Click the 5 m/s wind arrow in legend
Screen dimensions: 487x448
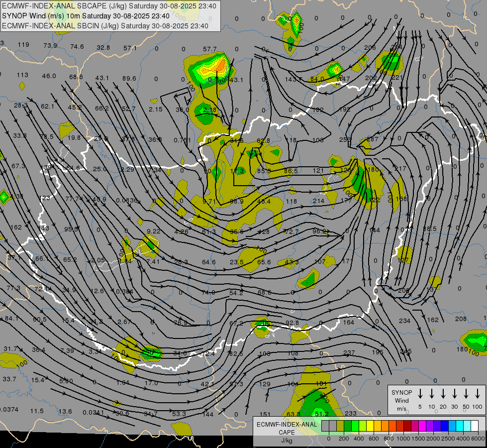pos(420,394)
